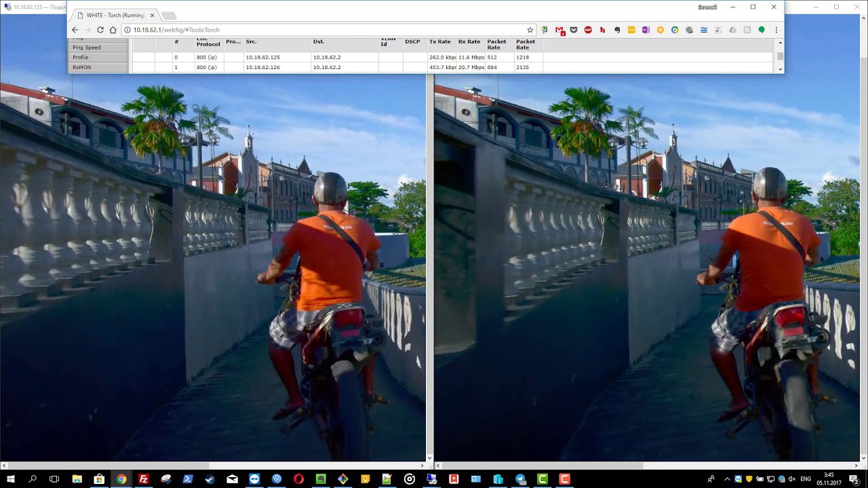Open Chrome home page button

tap(113, 30)
